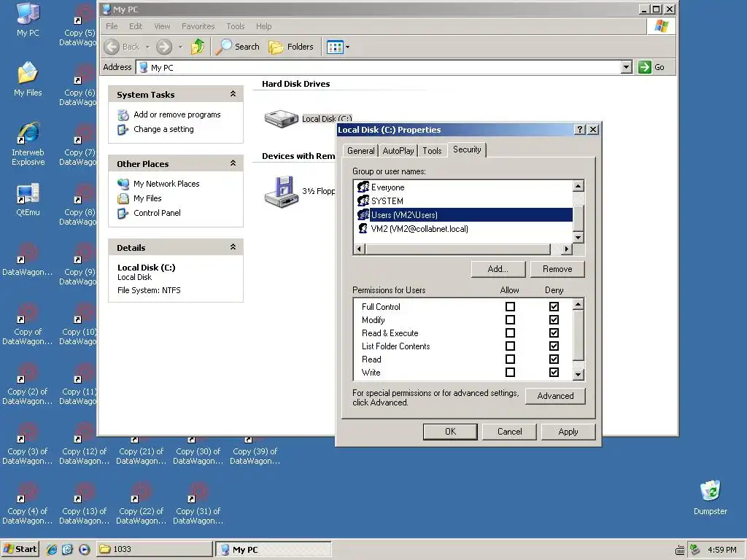Collapse the System Tasks panel
Screen dimensions: 747x560
click(233, 94)
